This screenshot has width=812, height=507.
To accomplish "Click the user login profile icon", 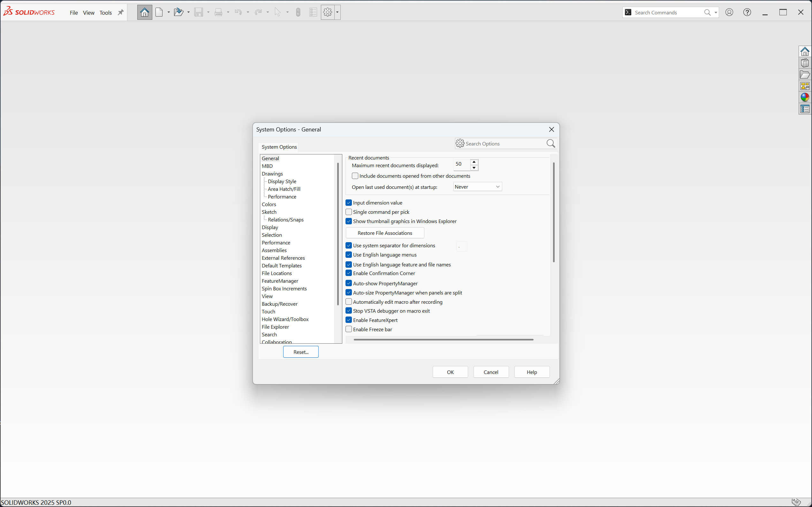I will click(729, 12).
